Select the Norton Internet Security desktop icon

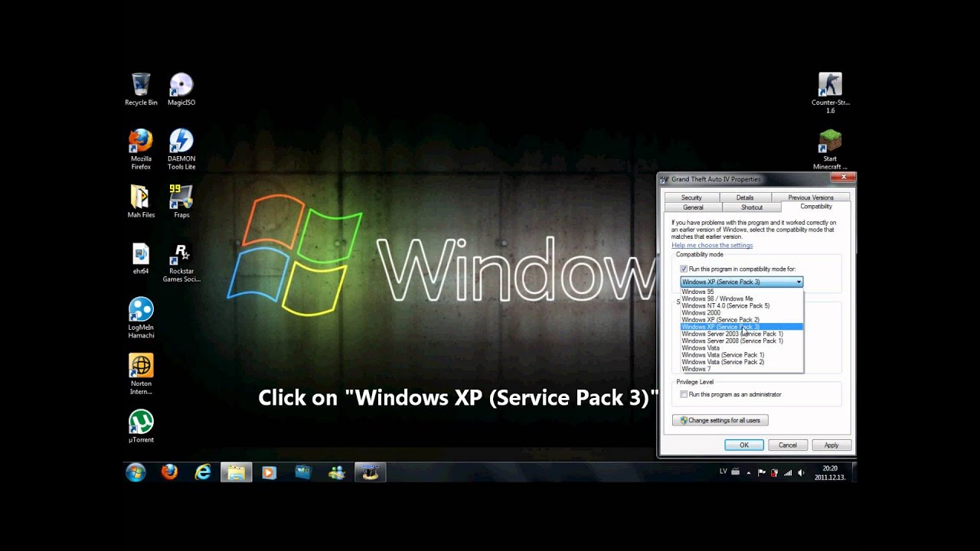(141, 374)
